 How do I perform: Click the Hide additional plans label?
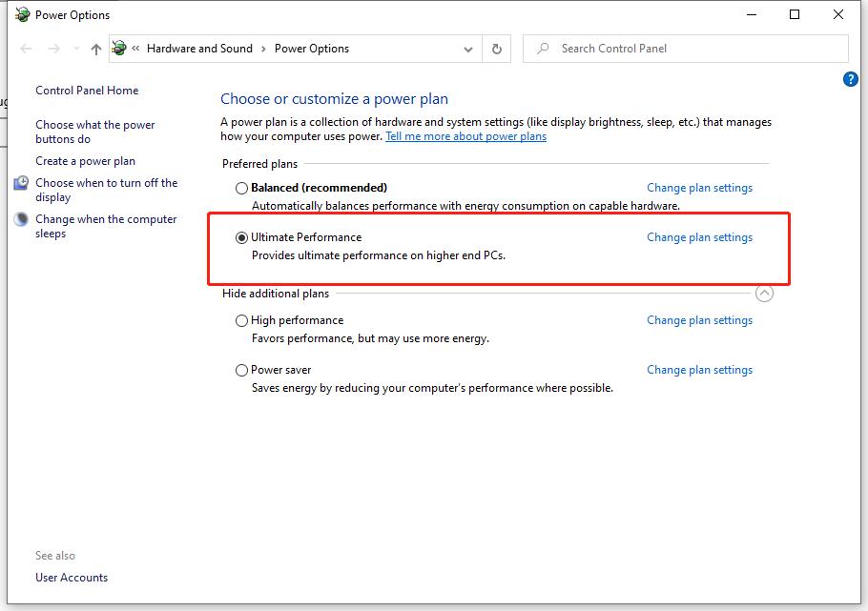(276, 294)
